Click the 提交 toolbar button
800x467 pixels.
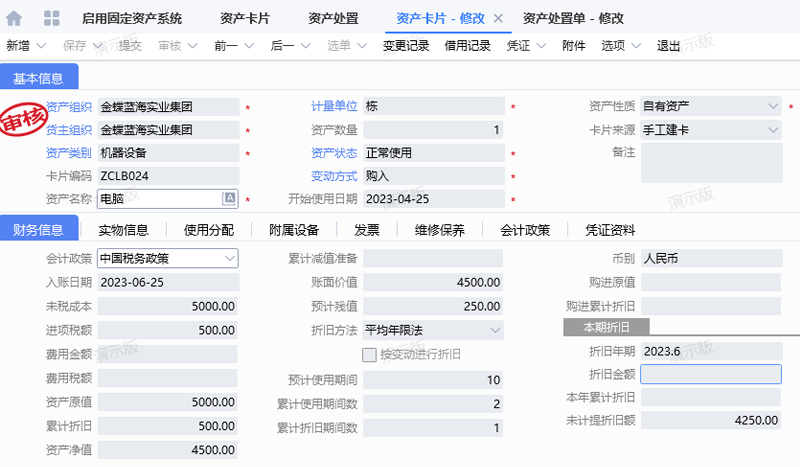point(130,46)
